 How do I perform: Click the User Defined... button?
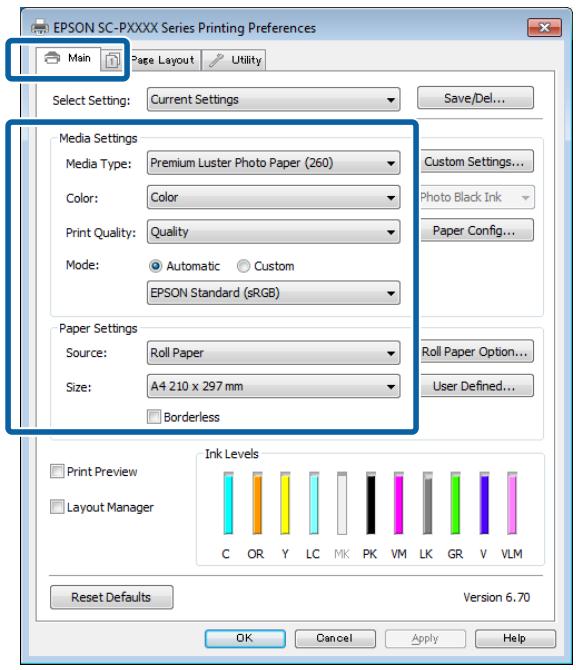point(477,386)
